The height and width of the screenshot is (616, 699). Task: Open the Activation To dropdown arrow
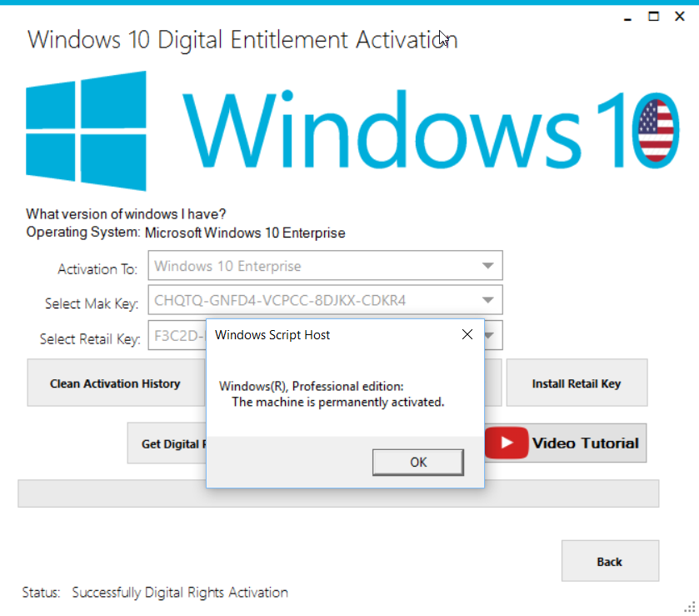tap(487, 266)
